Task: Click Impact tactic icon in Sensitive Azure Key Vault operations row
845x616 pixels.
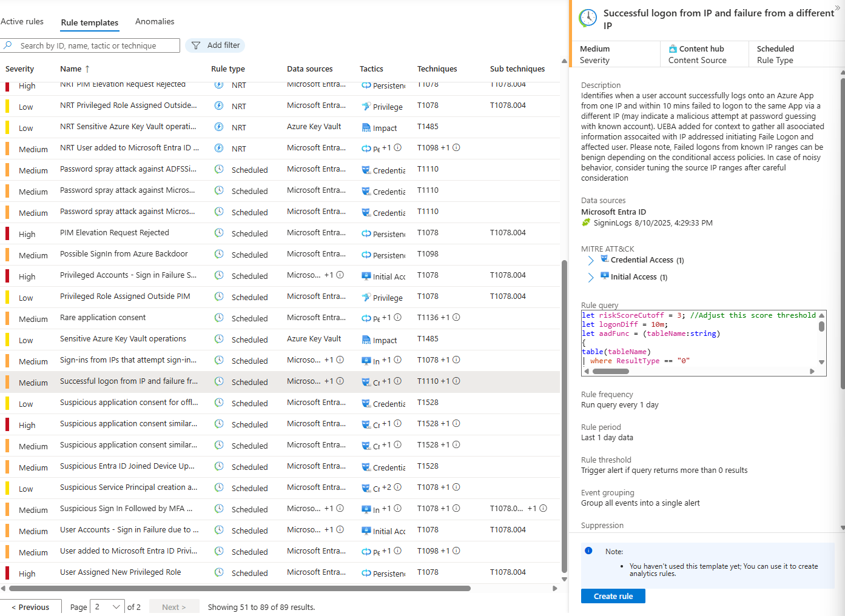Action: point(366,340)
